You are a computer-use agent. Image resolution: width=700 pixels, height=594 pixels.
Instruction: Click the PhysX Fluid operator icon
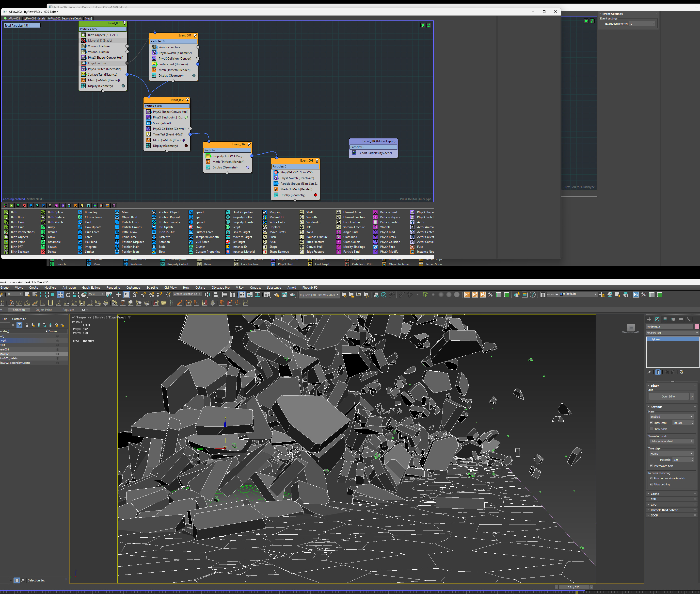point(376,247)
